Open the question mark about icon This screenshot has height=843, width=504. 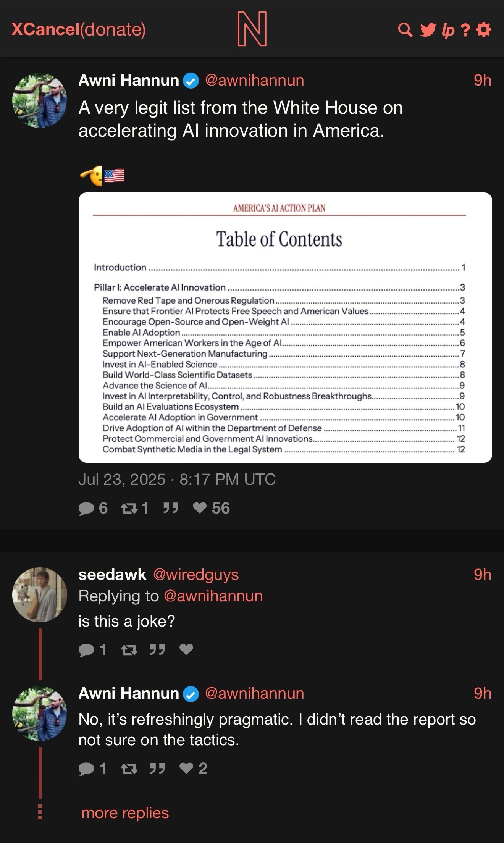pyautogui.click(x=465, y=30)
